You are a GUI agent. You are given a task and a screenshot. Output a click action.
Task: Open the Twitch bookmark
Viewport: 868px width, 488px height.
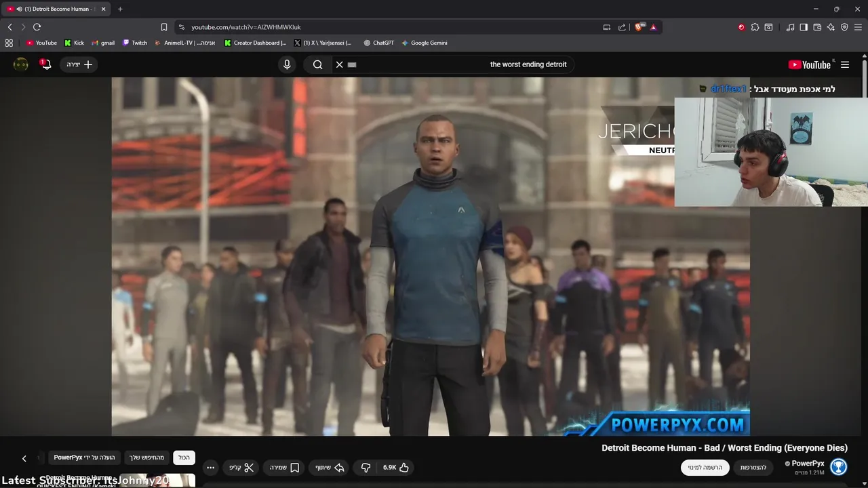pos(134,43)
